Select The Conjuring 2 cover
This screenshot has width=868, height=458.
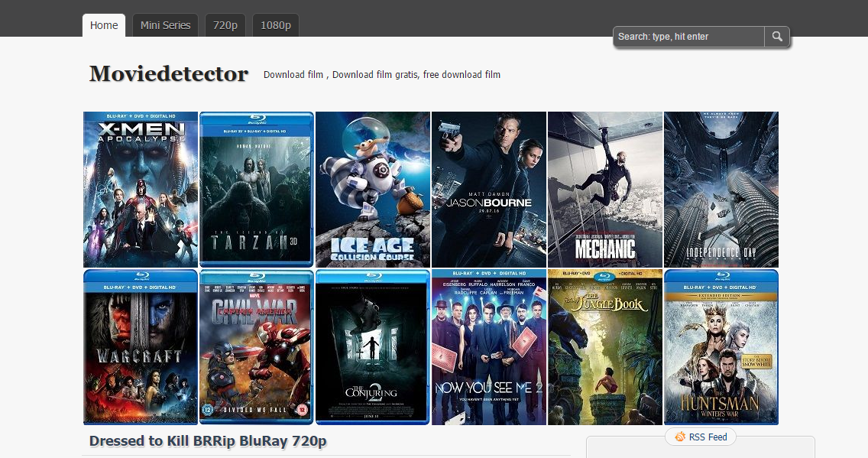373,347
